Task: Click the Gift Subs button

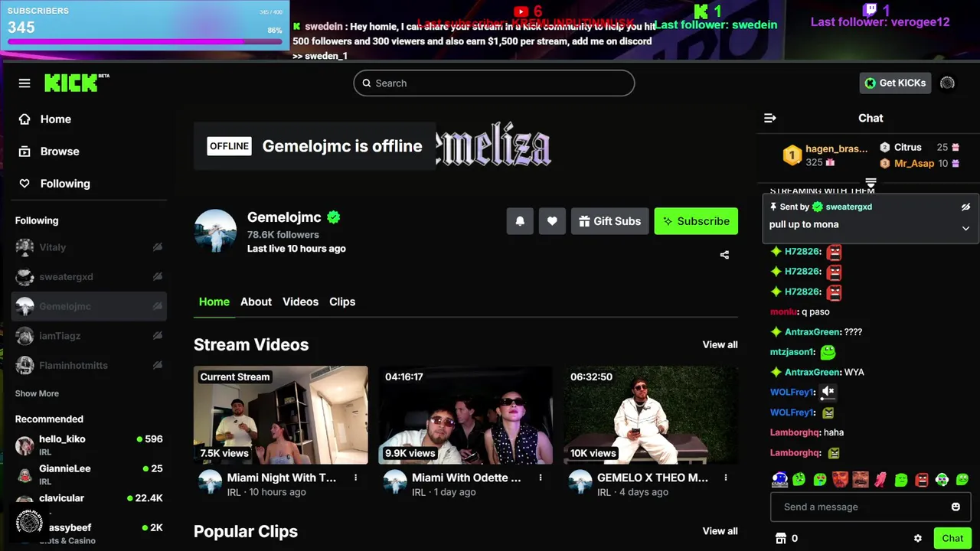Action: coord(610,221)
